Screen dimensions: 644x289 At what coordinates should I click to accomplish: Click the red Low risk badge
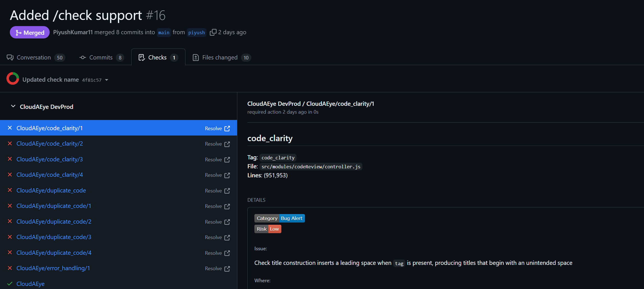[275, 229]
